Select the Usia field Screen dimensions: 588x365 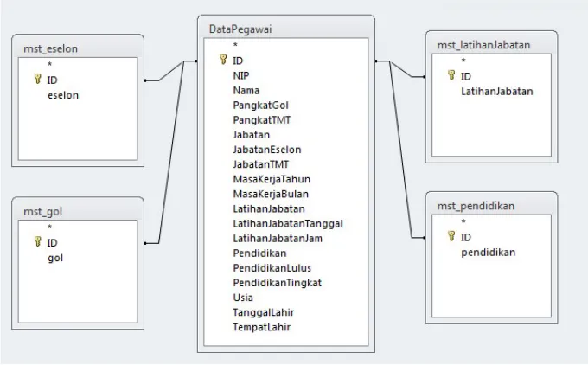click(285, 298)
